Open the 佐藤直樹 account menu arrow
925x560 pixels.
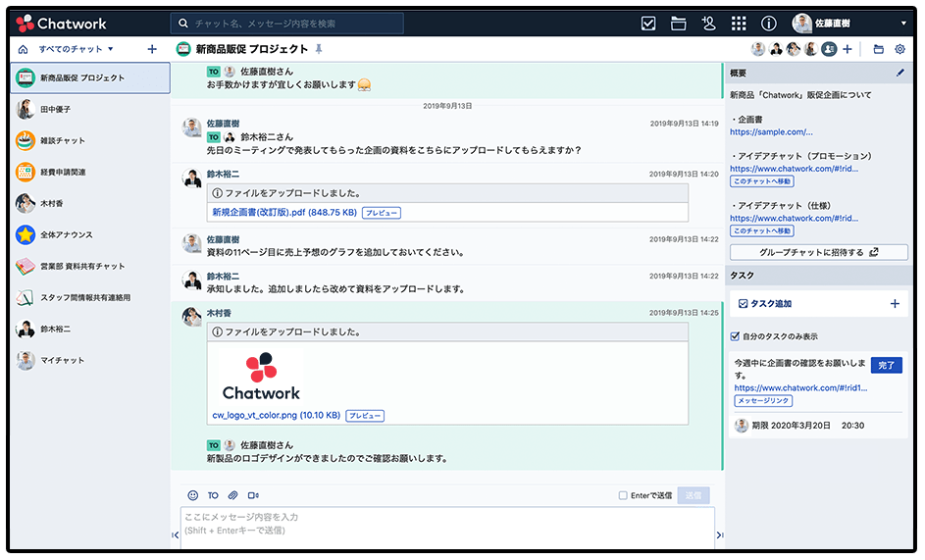pyautogui.click(x=903, y=24)
